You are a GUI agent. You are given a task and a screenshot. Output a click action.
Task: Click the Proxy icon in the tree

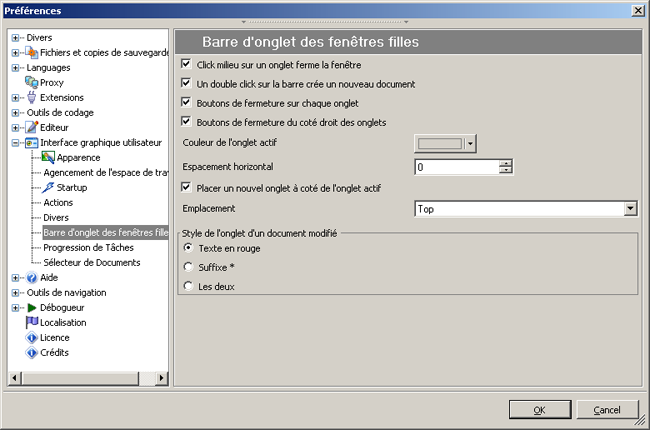pyautogui.click(x=31, y=82)
